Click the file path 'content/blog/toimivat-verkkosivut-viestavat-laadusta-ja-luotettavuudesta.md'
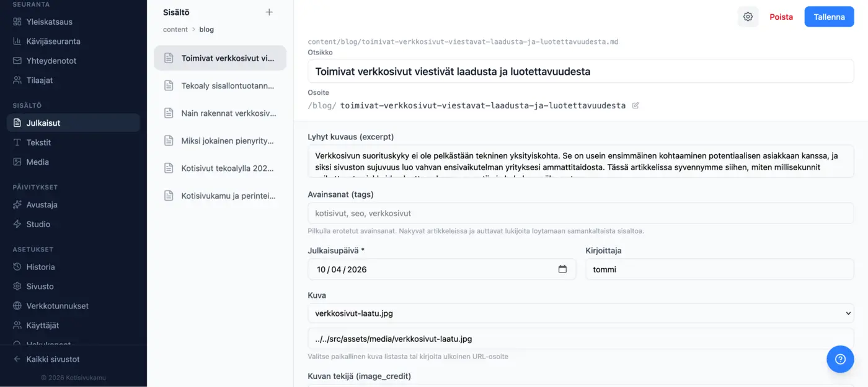 (463, 42)
